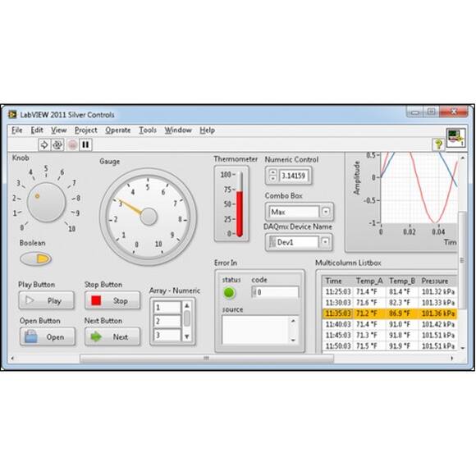Open the File menu

click(x=17, y=130)
